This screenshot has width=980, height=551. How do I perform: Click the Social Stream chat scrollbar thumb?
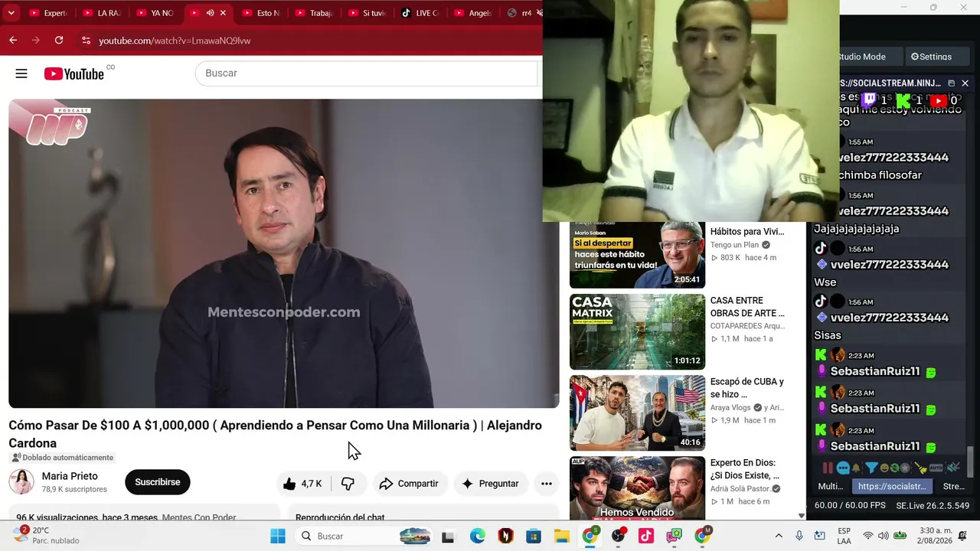(970, 461)
